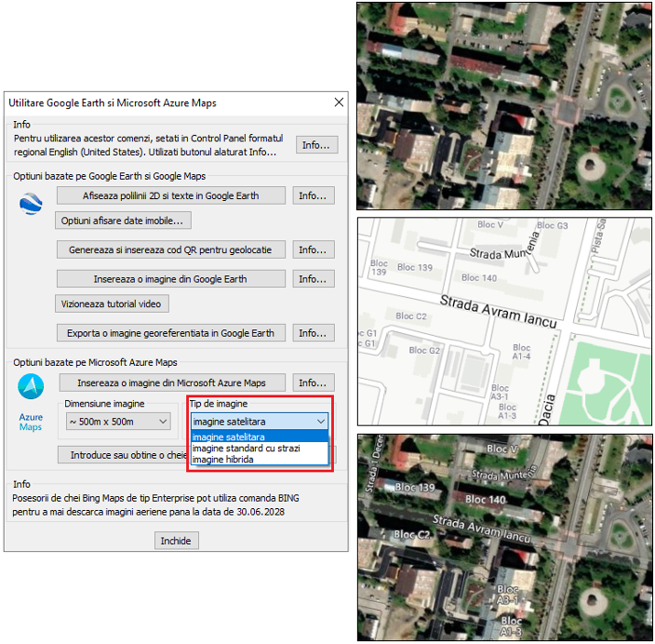Click 'Vizioneaza tutorial video' button
655x644 pixels.
coord(112,303)
